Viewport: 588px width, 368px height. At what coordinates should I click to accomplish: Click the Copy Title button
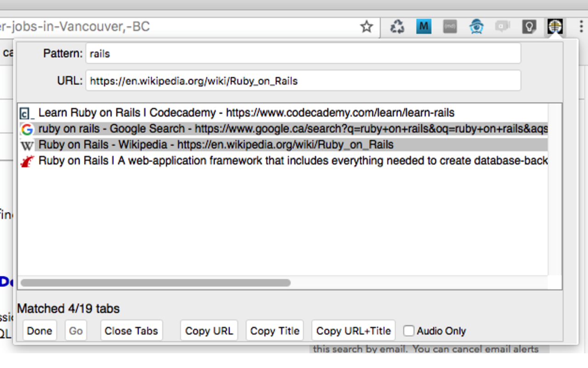point(275,331)
